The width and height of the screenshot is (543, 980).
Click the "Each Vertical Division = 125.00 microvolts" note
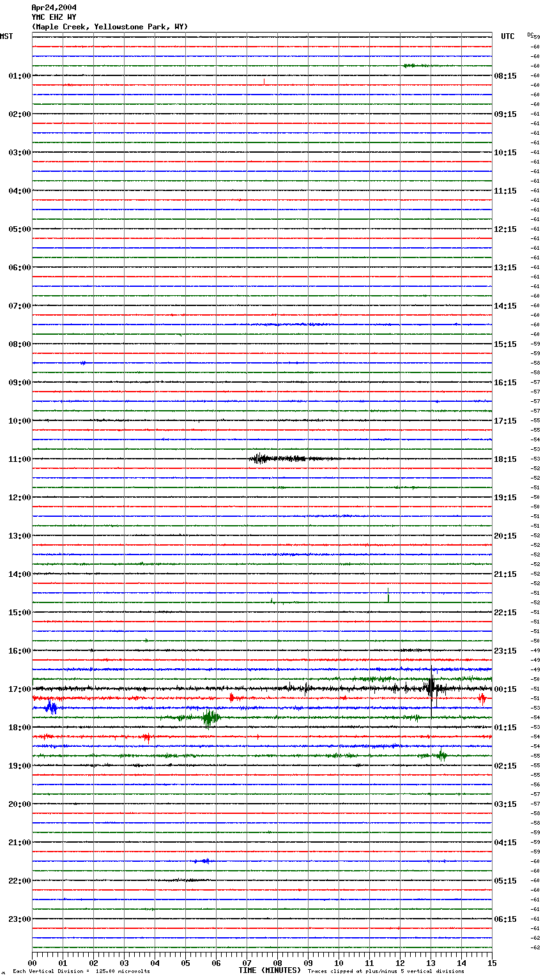coord(82,971)
